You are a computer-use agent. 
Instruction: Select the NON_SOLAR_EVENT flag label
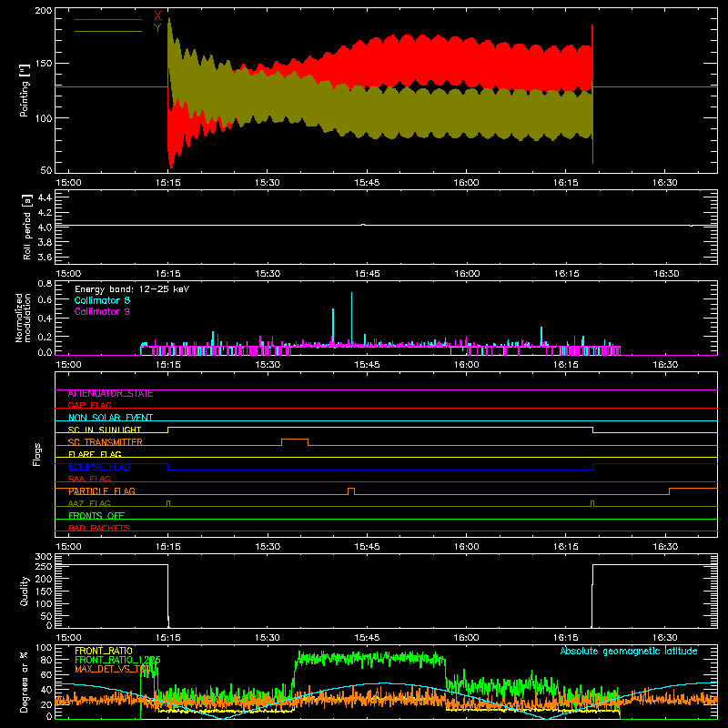tap(110, 418)
